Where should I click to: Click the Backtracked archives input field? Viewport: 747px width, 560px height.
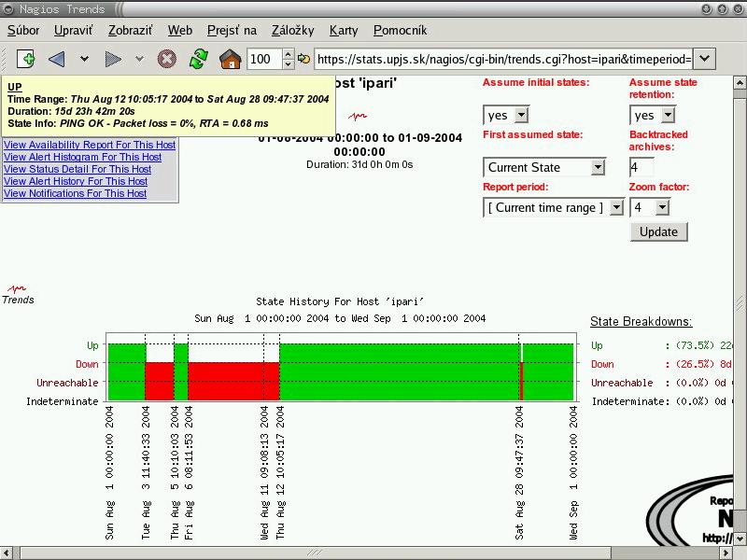[641, 167]
